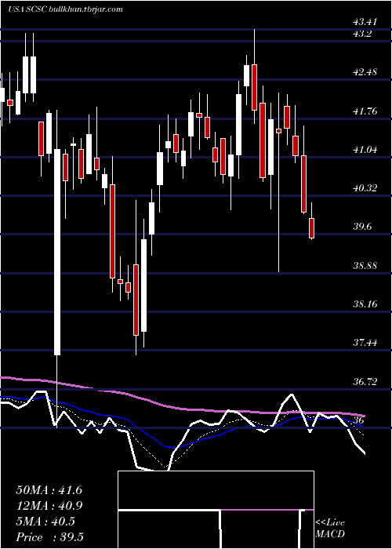Click the 38.88 price axis label
Image resolution: width=392 pixels, height=549 pixels.
(x=365, y=266)
